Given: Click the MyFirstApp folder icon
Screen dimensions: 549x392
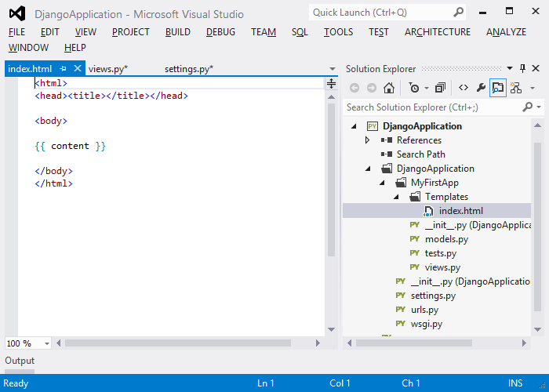Looking at the screenshot, I should point(401,183).
